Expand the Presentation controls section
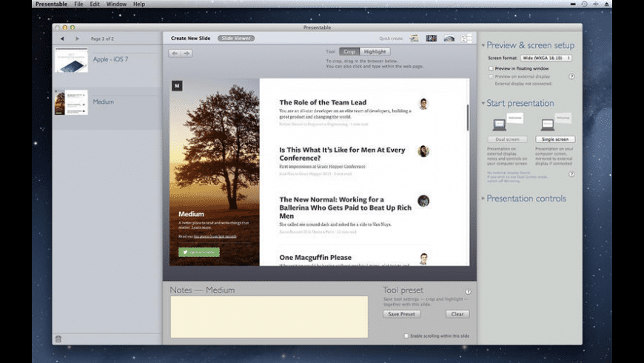The height and width of the screenshot is (363, 644). pyautogui.click(x=483, y=198)
